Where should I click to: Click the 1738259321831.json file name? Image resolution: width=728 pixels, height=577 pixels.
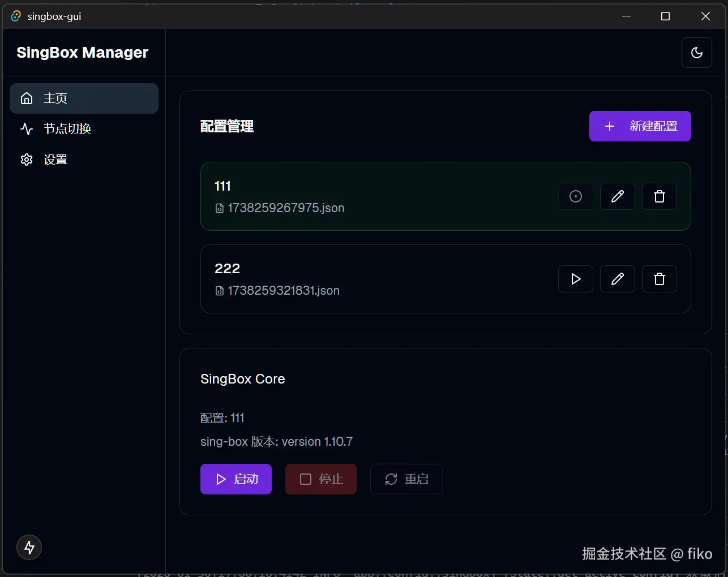pyautogui.click(x=284, y=291)
